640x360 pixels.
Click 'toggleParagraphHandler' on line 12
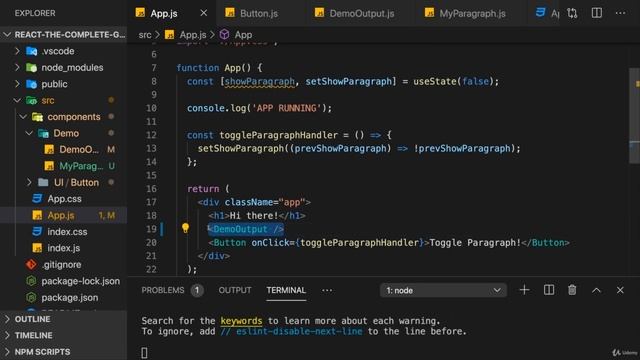[x=278, y=135]
